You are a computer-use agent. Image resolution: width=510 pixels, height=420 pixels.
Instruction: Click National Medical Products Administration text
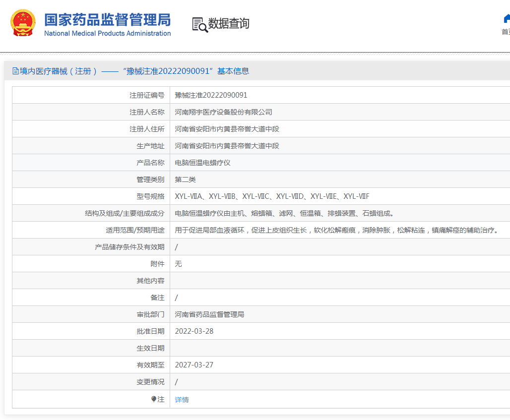[x=107, y=34]
